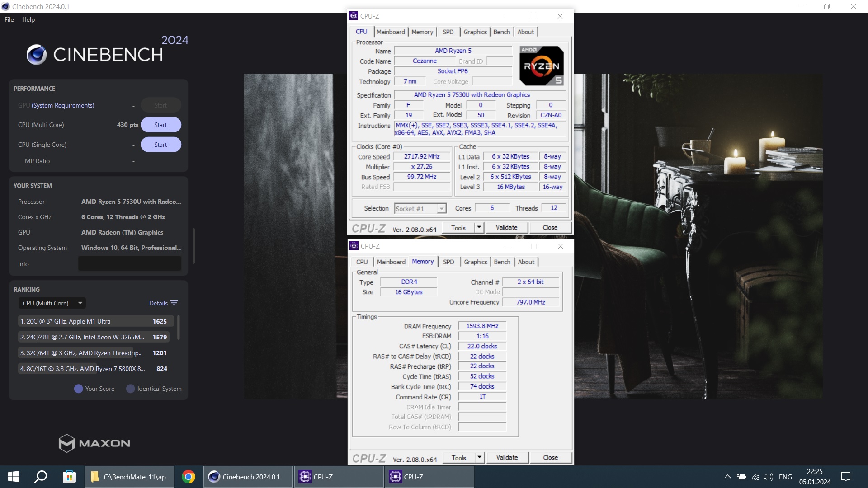Start the CPU Single Core benchmark
This screenshot has width=868, height=488.
[160, 145]
